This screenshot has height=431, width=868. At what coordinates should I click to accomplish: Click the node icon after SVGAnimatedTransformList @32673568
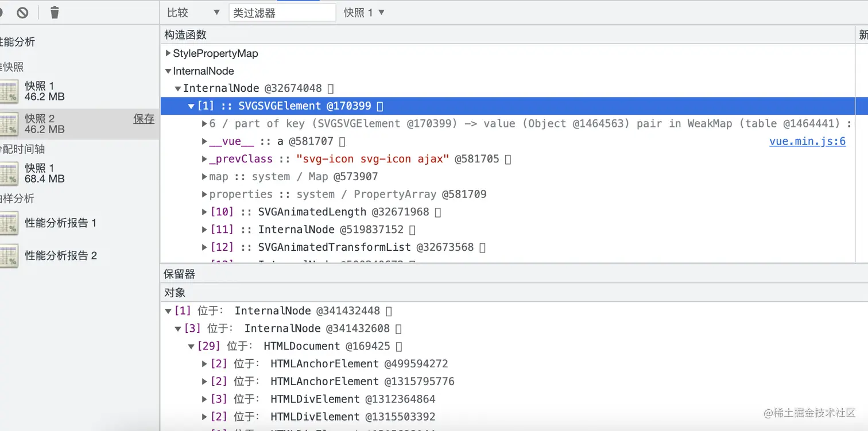coord(482,247)
